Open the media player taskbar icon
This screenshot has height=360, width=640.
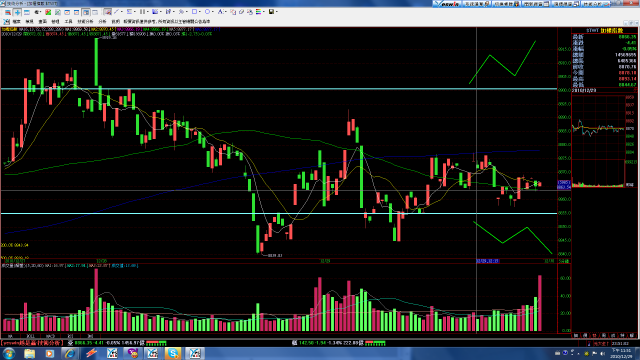pyautogui.click(x=49, y=353)
